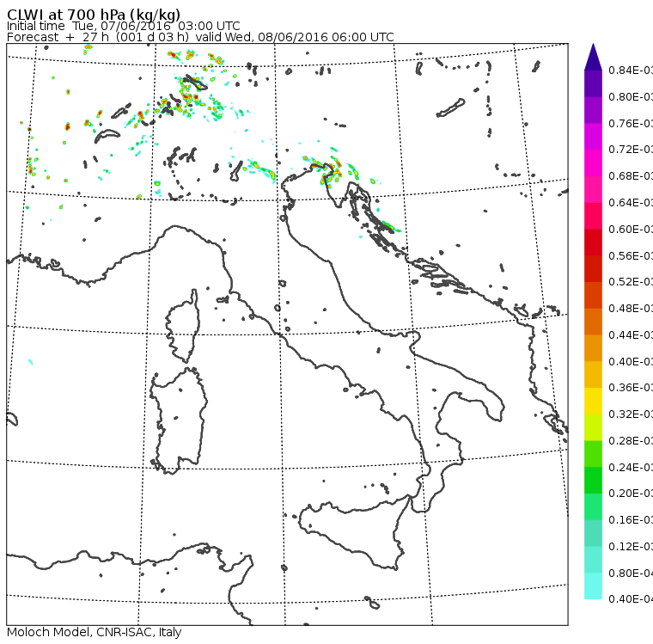Click the colorbar label 0.60E-03

point(631,230)
